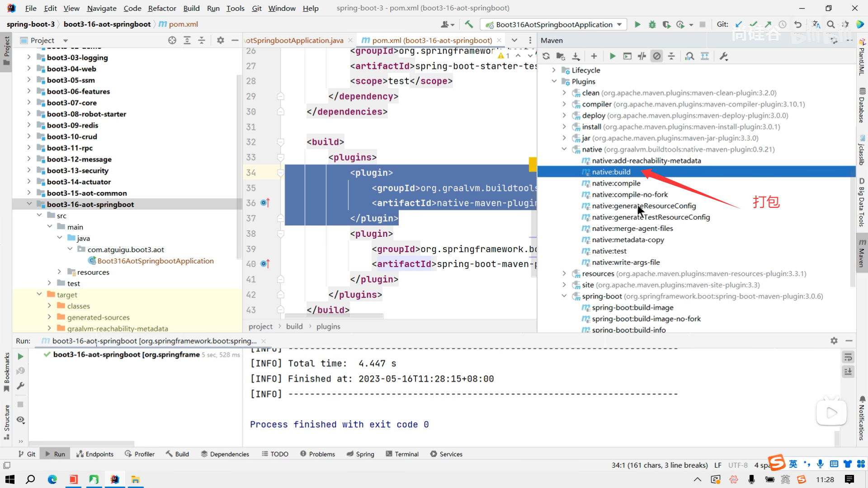Open Boot316AotSpringbootApplication class file

tap(155, 261)
